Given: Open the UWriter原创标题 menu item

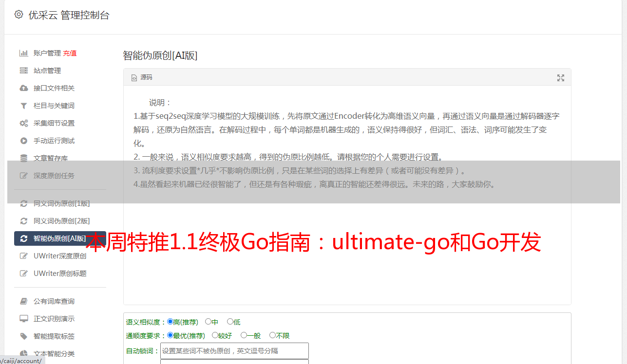Looking at the screenshot, I should click(60, 273).
